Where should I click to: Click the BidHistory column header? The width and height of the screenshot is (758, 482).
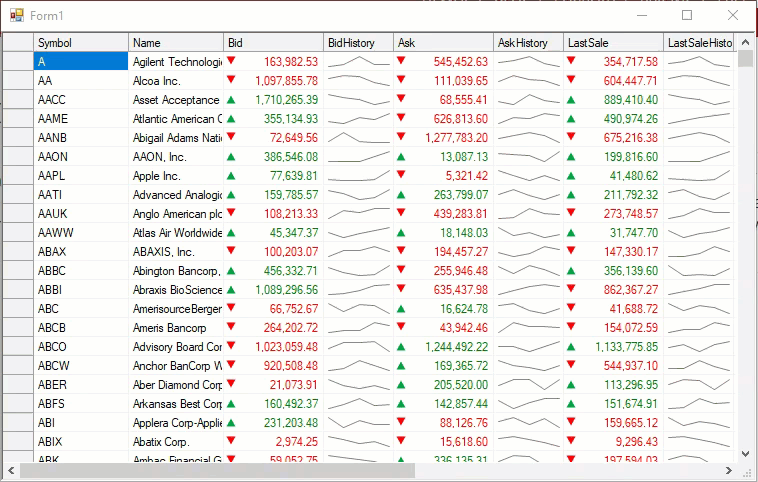(x=358, y=43)
